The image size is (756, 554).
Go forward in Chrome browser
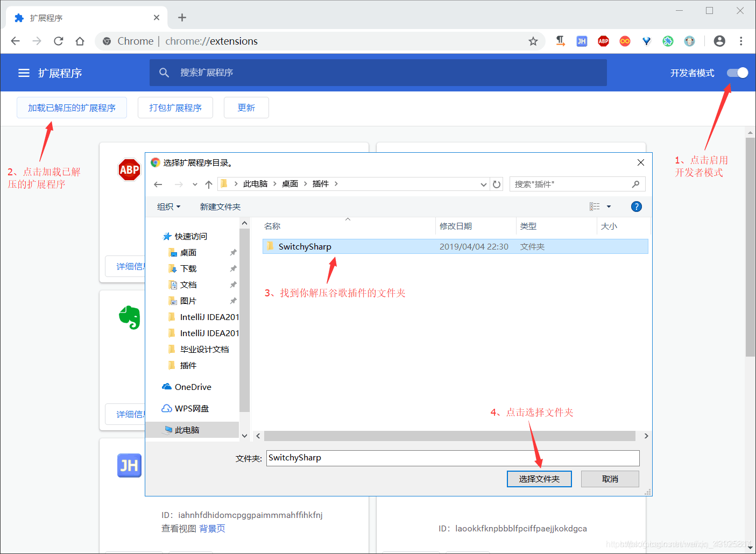pyautogui.click(x=37, y=41)
